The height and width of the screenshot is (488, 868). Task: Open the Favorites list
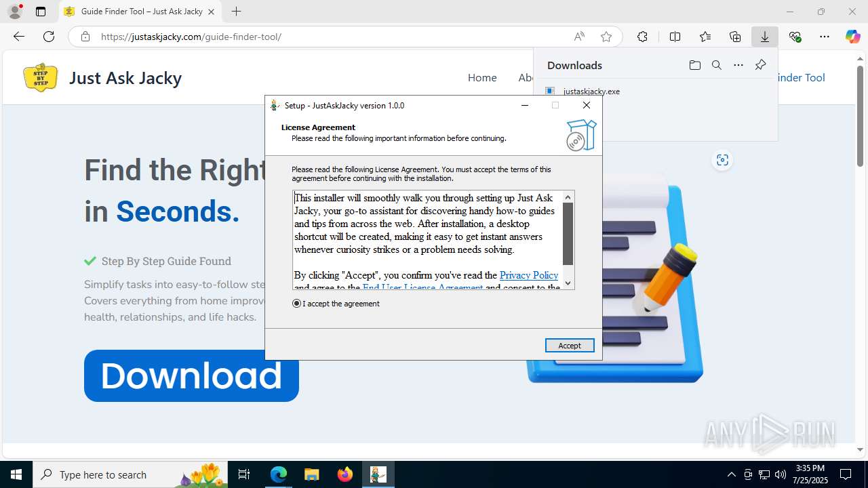705,37
